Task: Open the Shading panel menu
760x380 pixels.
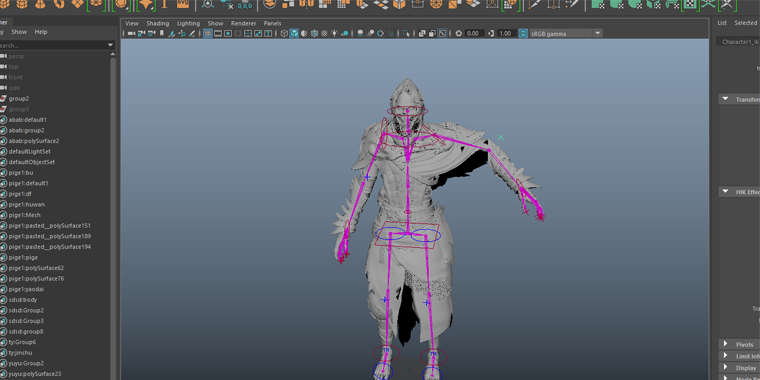Action: coord(158,23)
